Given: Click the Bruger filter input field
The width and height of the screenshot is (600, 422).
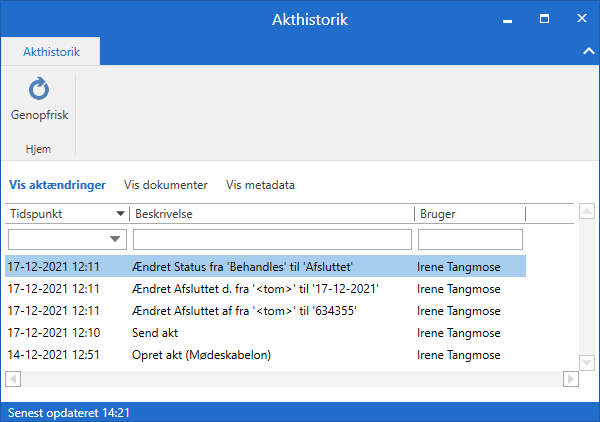Looking at the screenshot, I should [x=469, y=240].
